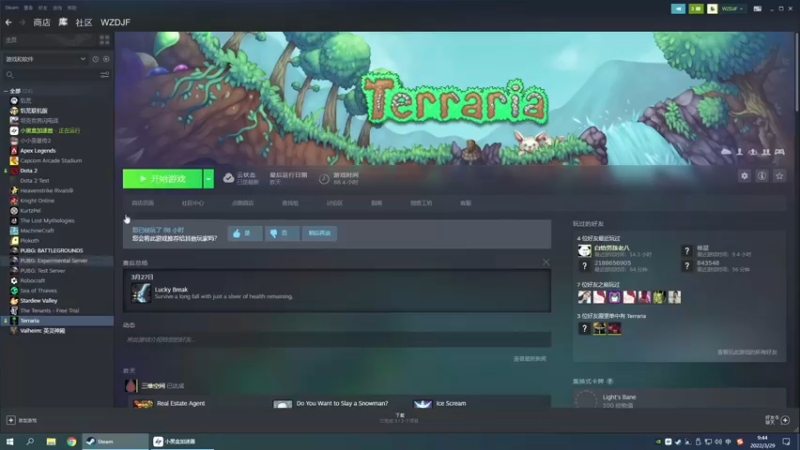Open the WZDJF profile tab
Viewport: 800px width, 450px height.
pyautogui.click(x=115, y=22)
